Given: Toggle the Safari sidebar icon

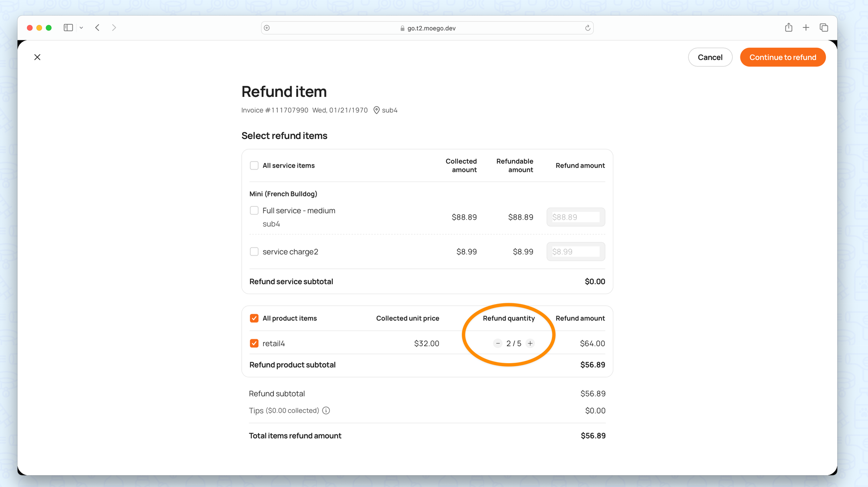Looking at the screenshot, I should pyautogui.click(x=68, y=28).
